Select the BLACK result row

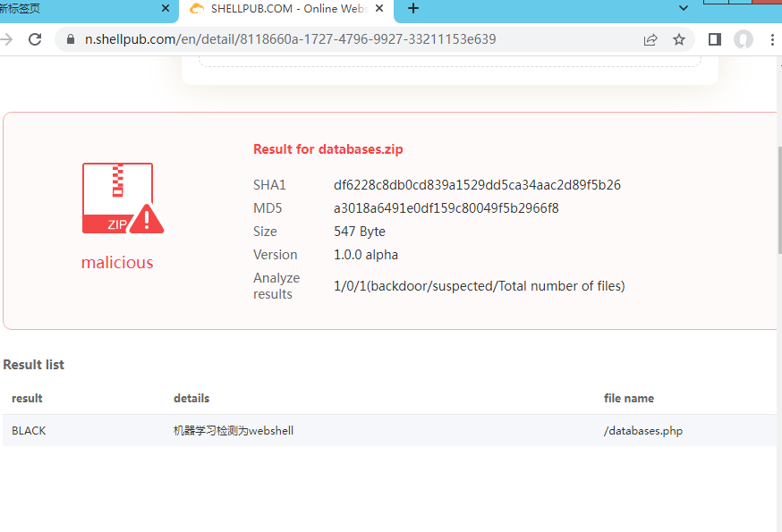[29, 430]
